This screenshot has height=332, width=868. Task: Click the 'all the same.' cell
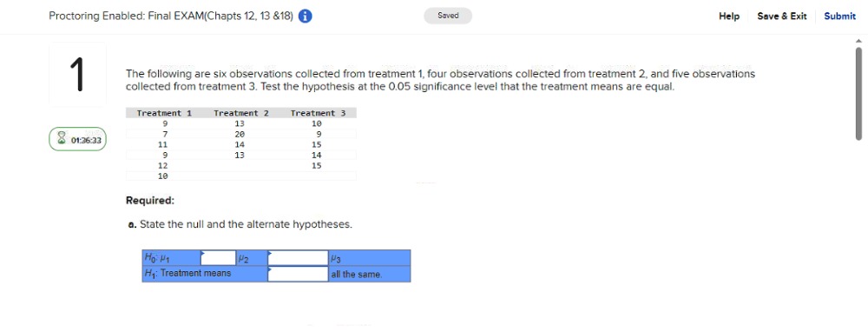click(370, 274)
